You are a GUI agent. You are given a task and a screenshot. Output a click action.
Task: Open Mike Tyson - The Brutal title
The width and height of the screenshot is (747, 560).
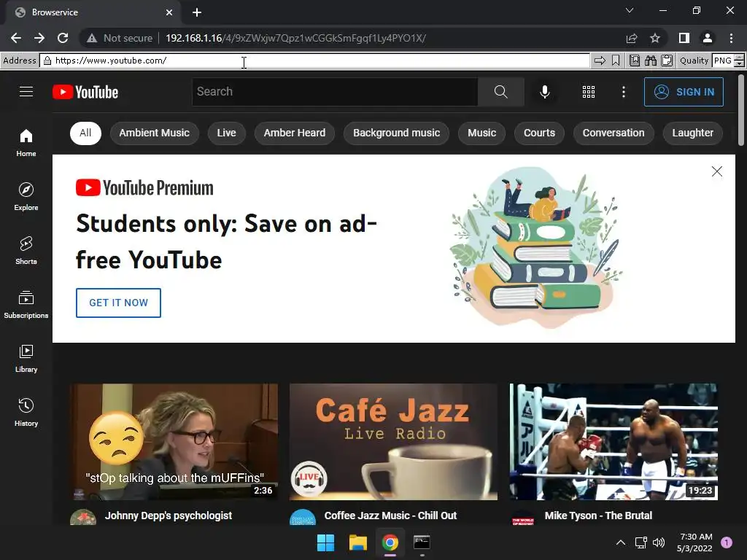(x=598, y=516)
